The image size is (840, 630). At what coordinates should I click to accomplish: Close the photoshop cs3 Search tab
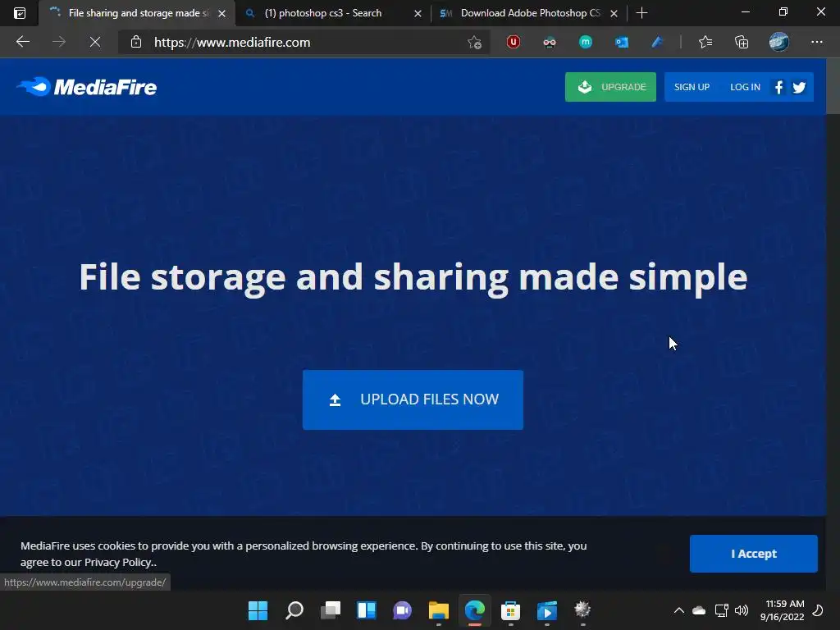418,13
